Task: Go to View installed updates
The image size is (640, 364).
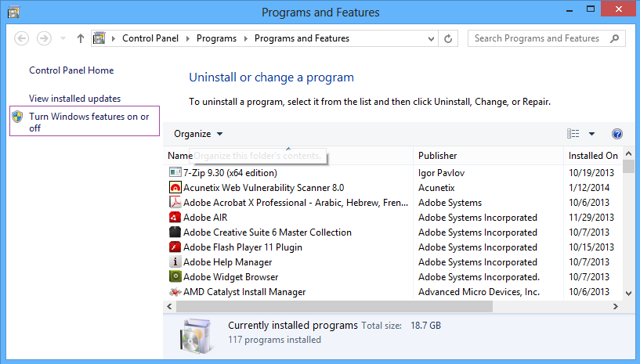Action: click(x=75, y=99)
